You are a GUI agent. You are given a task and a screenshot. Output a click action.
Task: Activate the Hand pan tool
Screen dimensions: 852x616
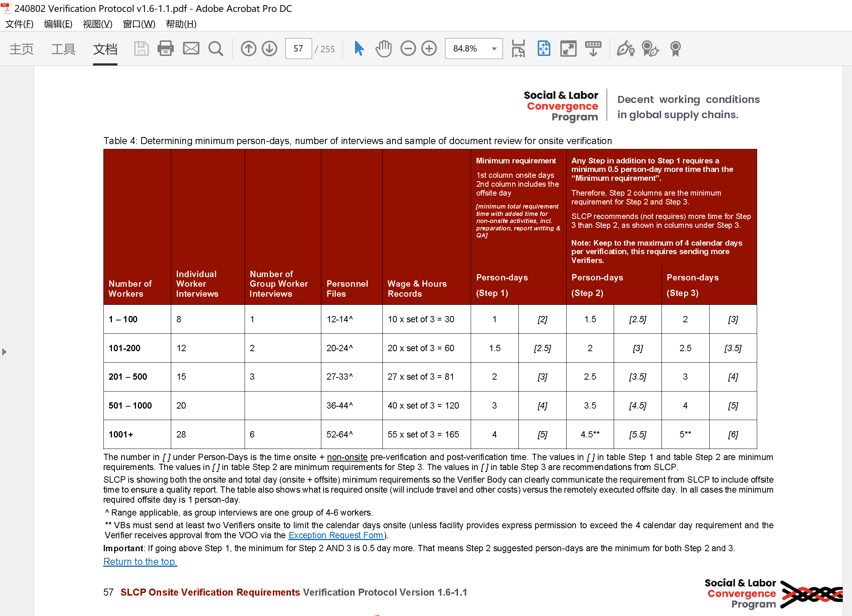tap(383, 49)
